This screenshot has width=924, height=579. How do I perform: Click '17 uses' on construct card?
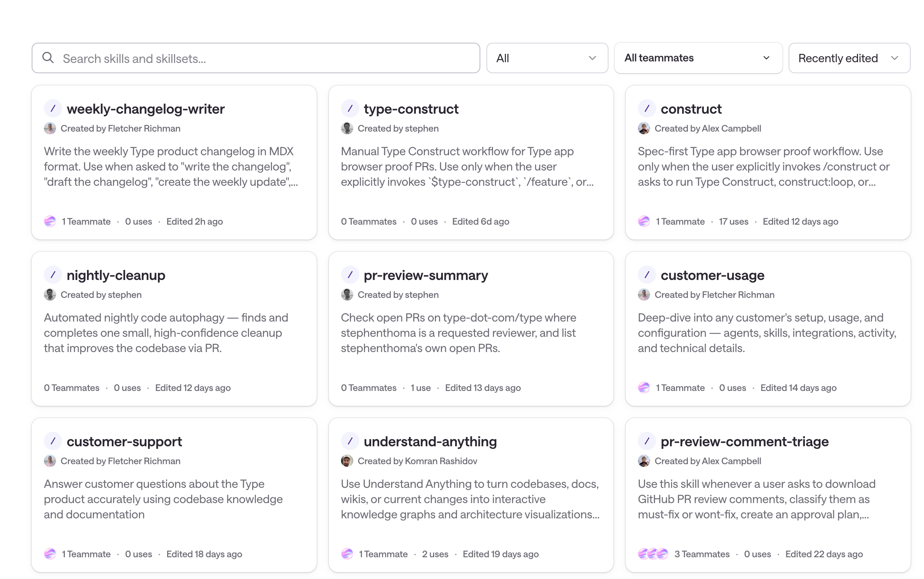[x=733, y=221]
